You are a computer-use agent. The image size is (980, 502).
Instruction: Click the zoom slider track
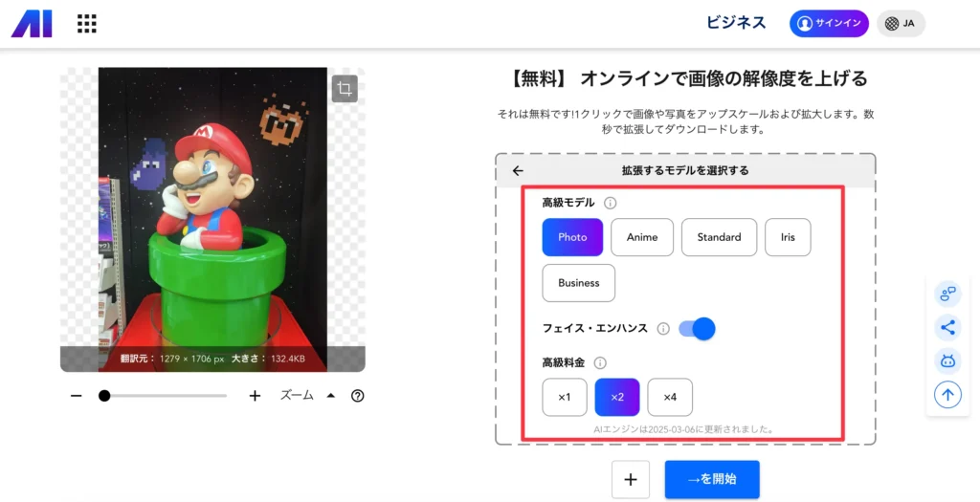(x=163, y=396)
